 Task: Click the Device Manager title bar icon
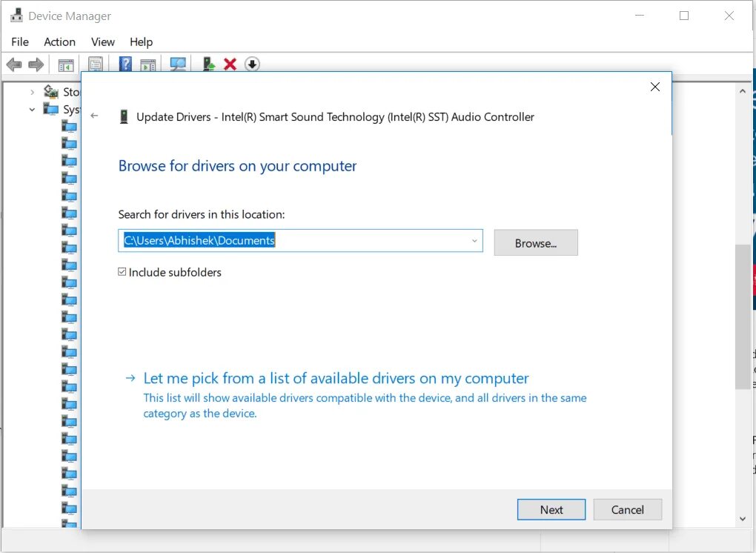pos(16,16)
